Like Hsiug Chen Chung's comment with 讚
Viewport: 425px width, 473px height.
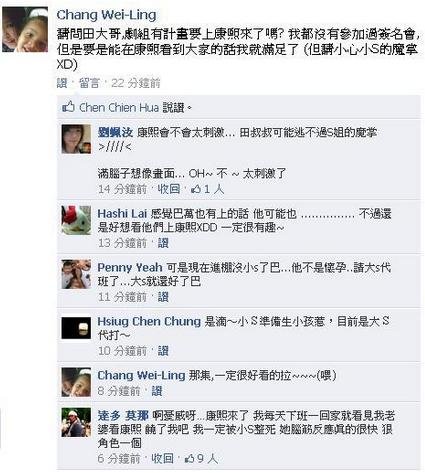[163, 351]
